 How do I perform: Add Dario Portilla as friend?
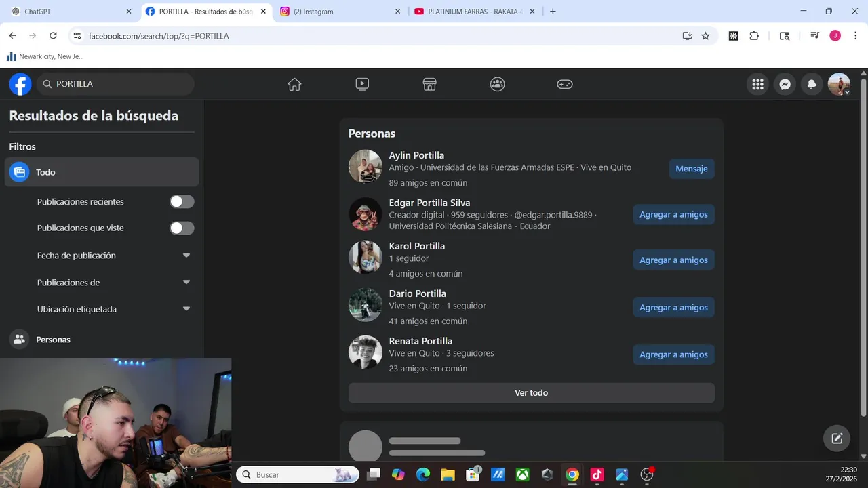(673, 307)
